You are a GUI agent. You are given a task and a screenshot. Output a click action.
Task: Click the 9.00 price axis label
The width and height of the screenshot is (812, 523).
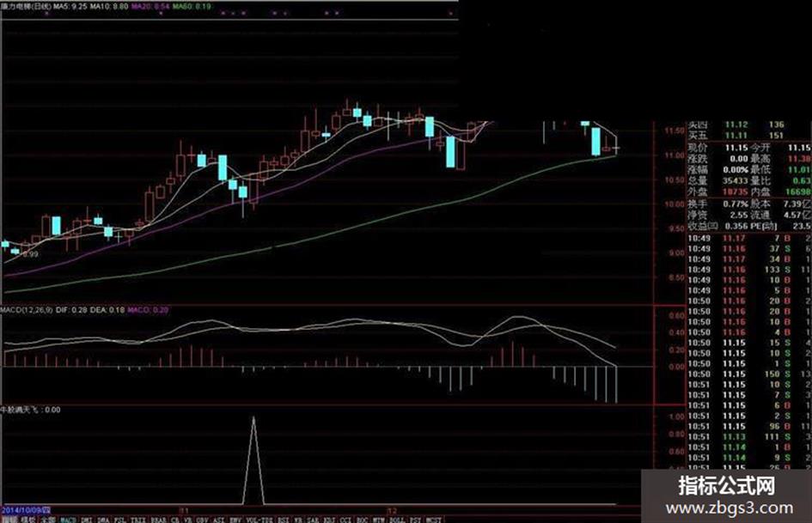tap(676, 253)
